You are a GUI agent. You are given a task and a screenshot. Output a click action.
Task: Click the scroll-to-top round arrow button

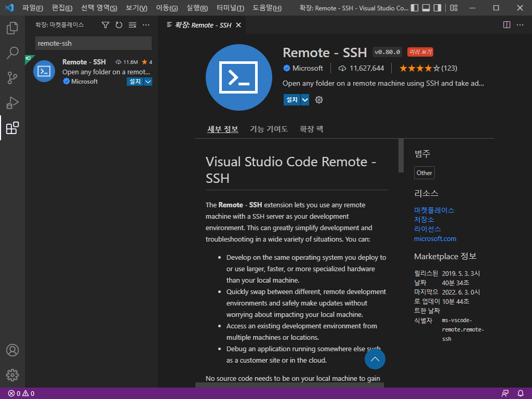tap(375, 359)
